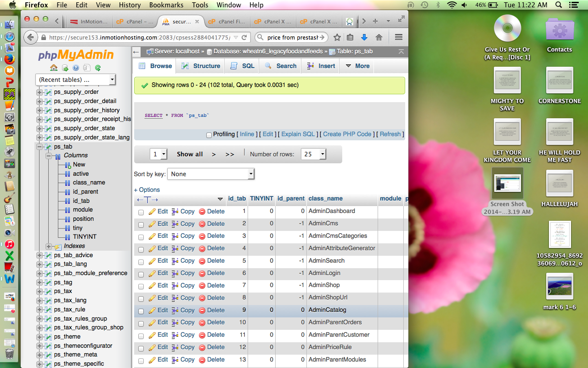Image resolution: width=588 pixels, height=368 pixels.
Task: Expand the Indexes tree node
Action: 48,247
